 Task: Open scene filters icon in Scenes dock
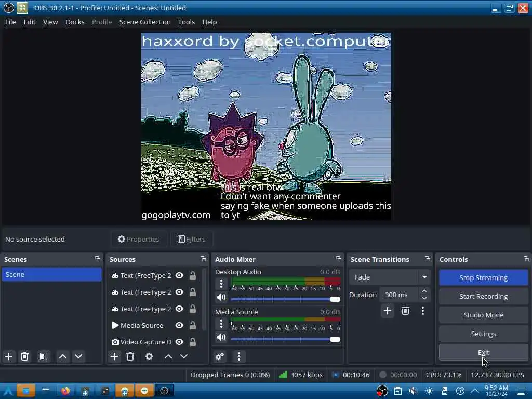click(44, 356)
